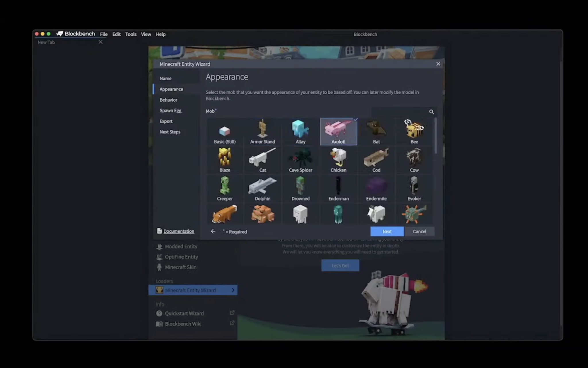Open the Documentation link
The height and width of the screenshot is (368, 588).
[x=178, y=231]
